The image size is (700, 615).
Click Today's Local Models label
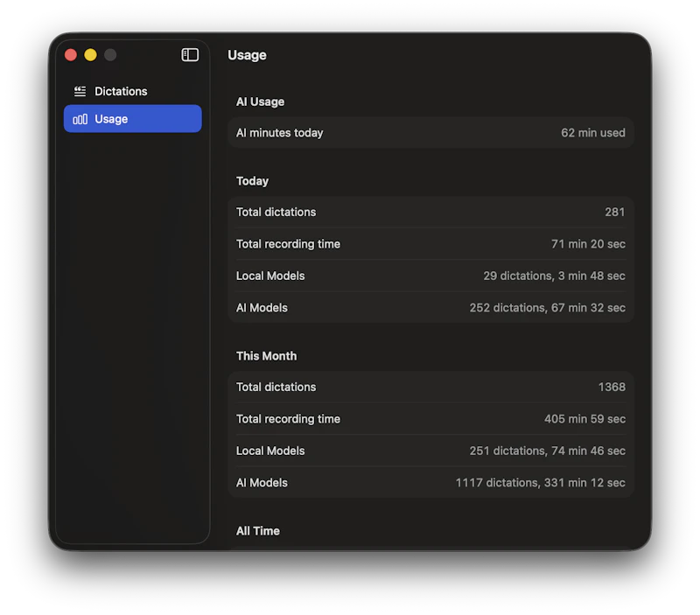[270, 276]
